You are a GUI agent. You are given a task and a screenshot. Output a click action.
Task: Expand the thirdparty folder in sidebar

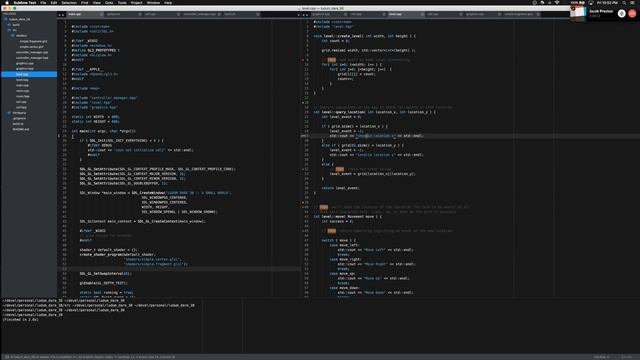[x=9, y=113]
